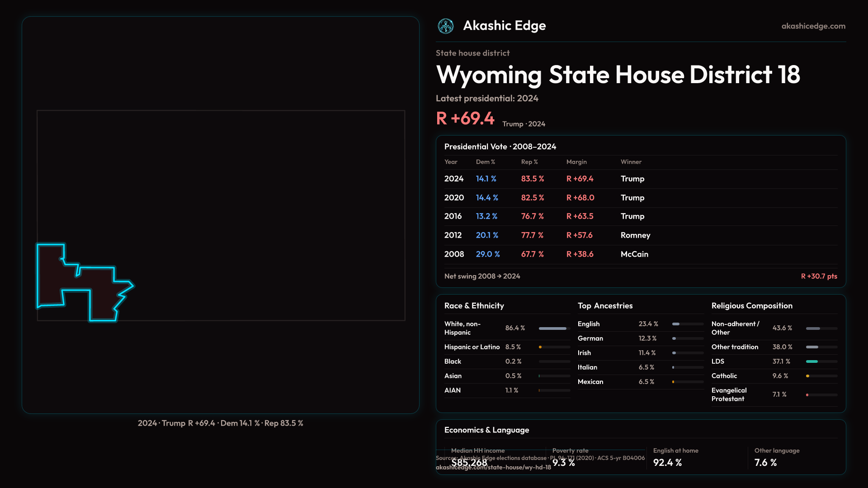Click the Wyoming State House District 18 title
Screen dimensions: 868x488
pos(618,75)
